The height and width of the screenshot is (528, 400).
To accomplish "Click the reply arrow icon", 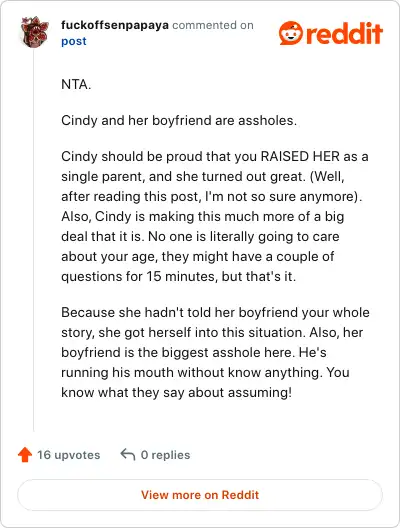I will click(128, 455).
